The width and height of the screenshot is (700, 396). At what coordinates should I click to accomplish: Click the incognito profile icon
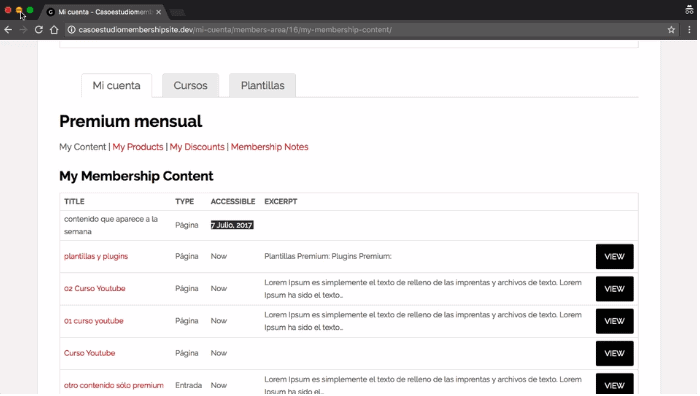[689, 10]
